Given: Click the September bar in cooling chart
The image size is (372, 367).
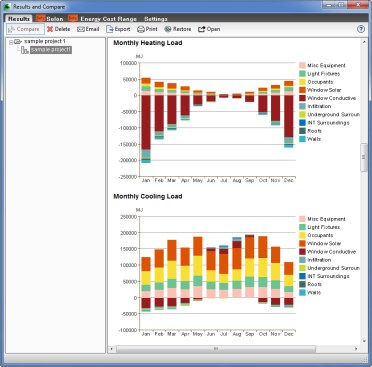Looking at the screenshot, I should click(250, 266).
